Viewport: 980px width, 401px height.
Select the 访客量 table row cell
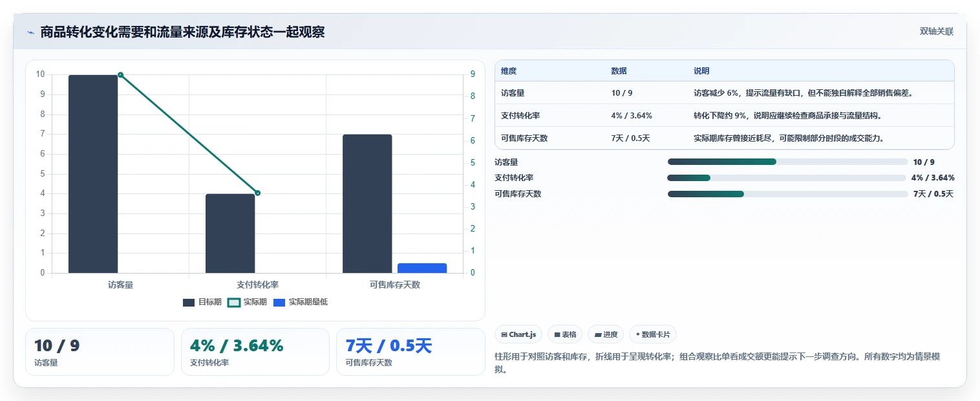[513, 93]
